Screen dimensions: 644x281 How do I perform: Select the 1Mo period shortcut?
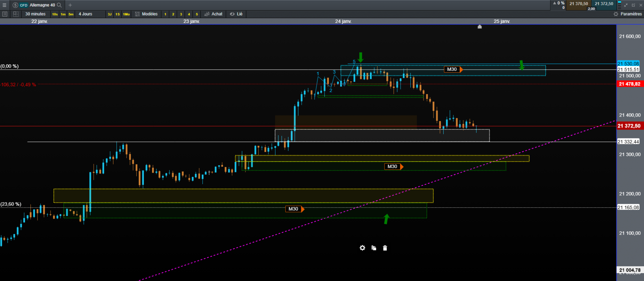click(126, 14)
